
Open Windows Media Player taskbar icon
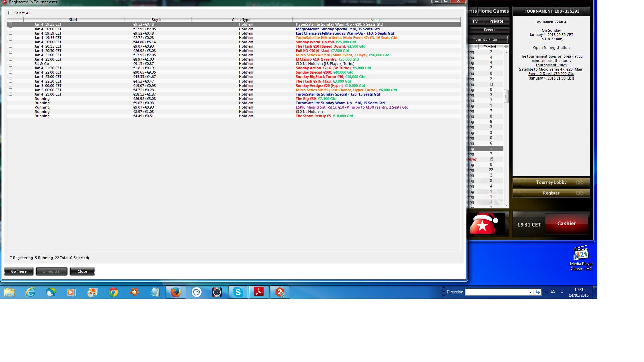pos(71,292)
